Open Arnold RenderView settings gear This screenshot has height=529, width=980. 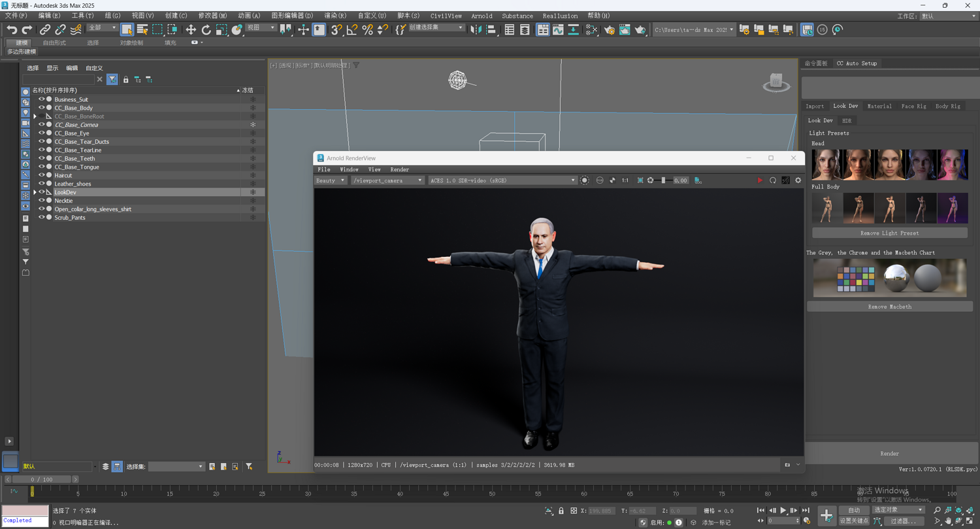tap(798, 180)
